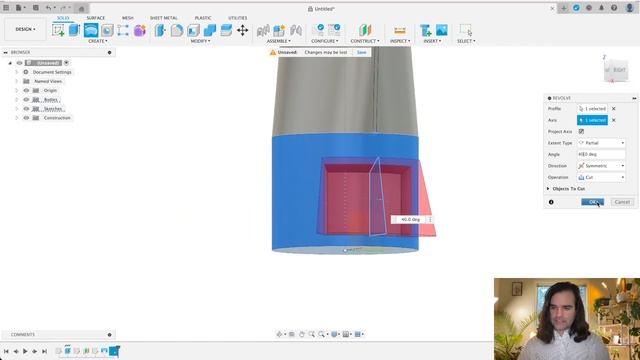Viewport: 640px width, 360px height.
Task: Select the Insert image canvas icon
Action: (442, 30)
